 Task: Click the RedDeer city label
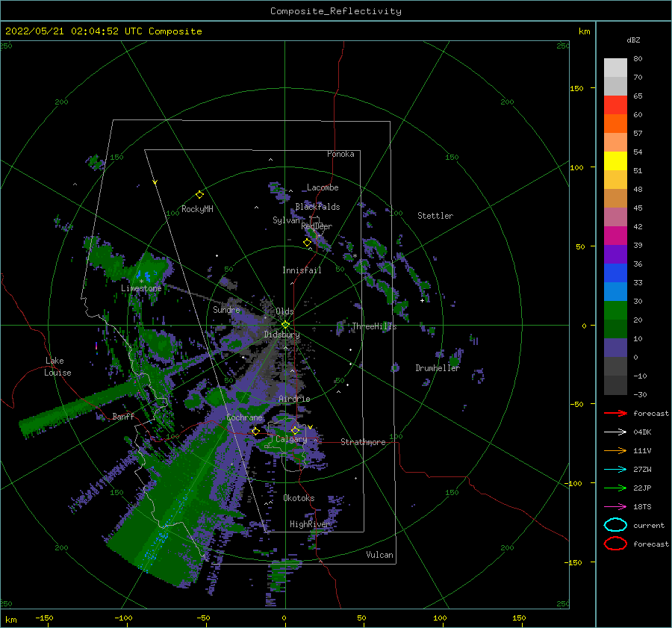click(x=317, y=226)
